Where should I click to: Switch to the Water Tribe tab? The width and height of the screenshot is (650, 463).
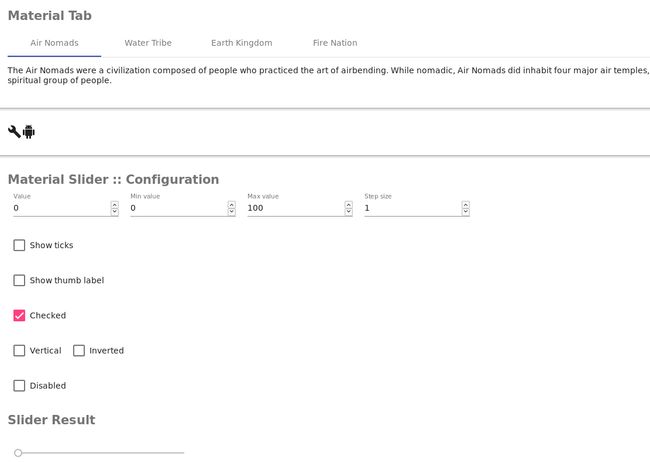148,43
